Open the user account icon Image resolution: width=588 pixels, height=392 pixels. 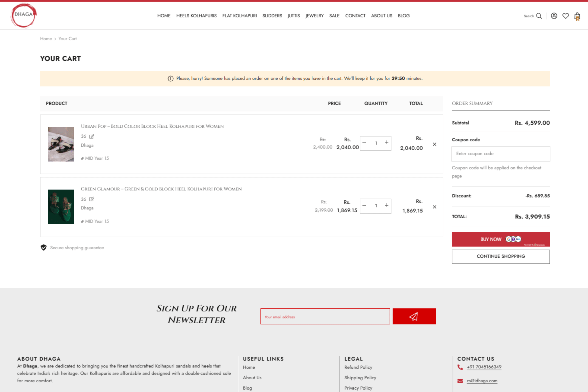pos(554,16)
